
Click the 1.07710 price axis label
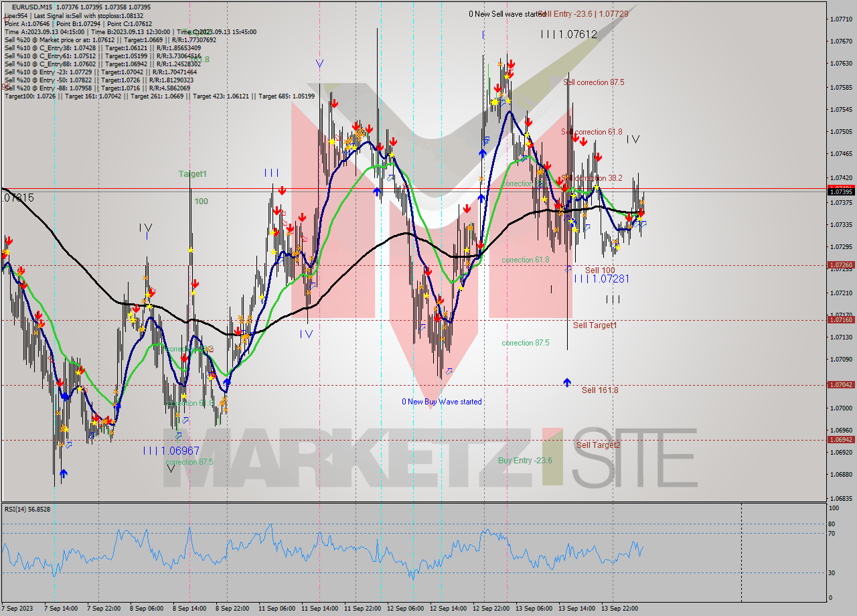click(841, 19)
